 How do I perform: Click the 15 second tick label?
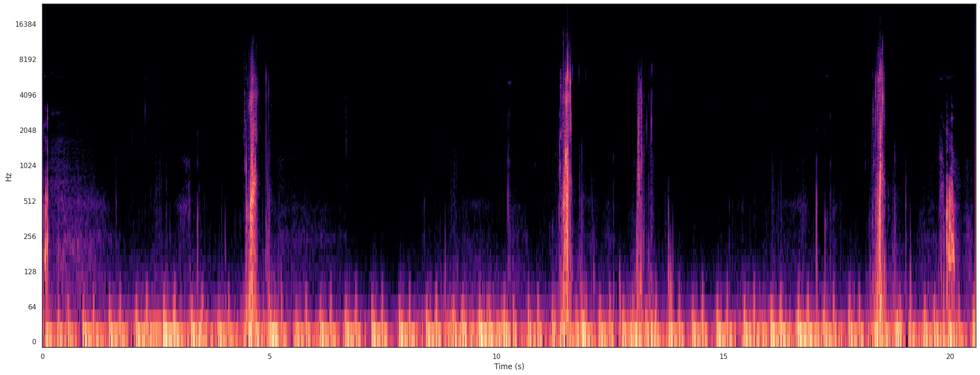pos(723,356)
